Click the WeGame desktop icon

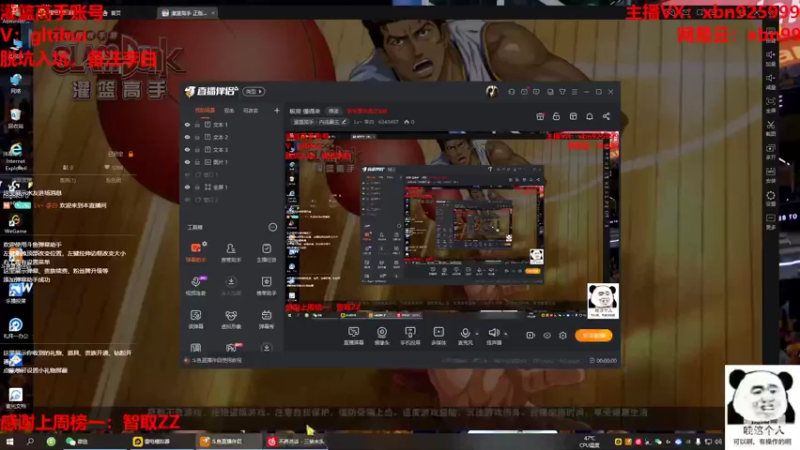click(15, 223)
